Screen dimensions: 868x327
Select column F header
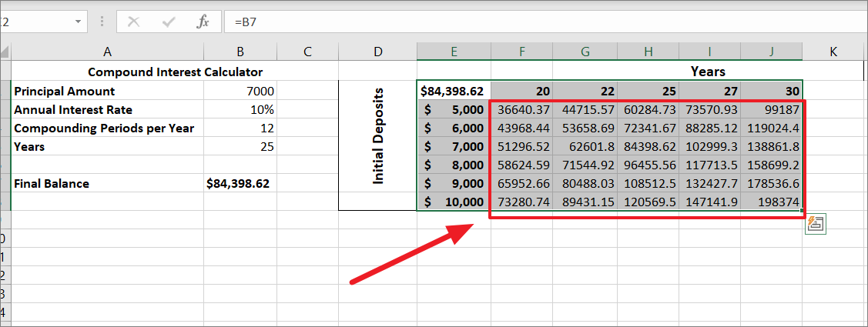(521, 52)
